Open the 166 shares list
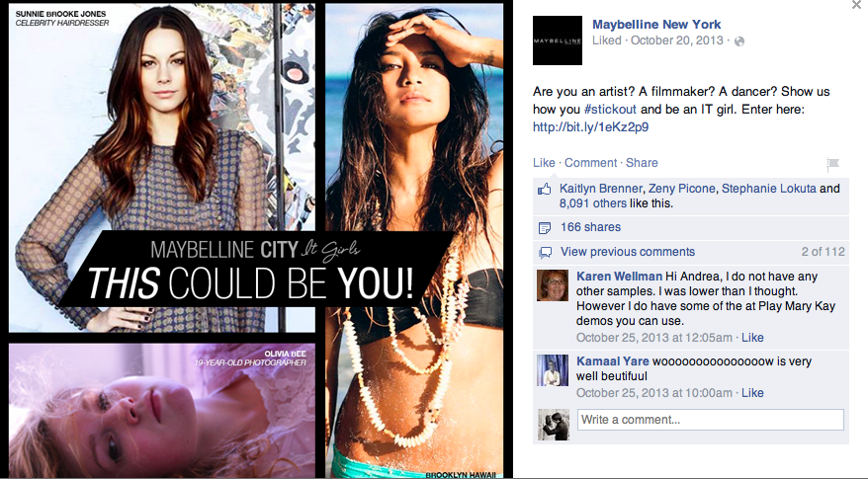Viewport: 868px width, 479px height. pyautogui.click(x=590, y=227)
